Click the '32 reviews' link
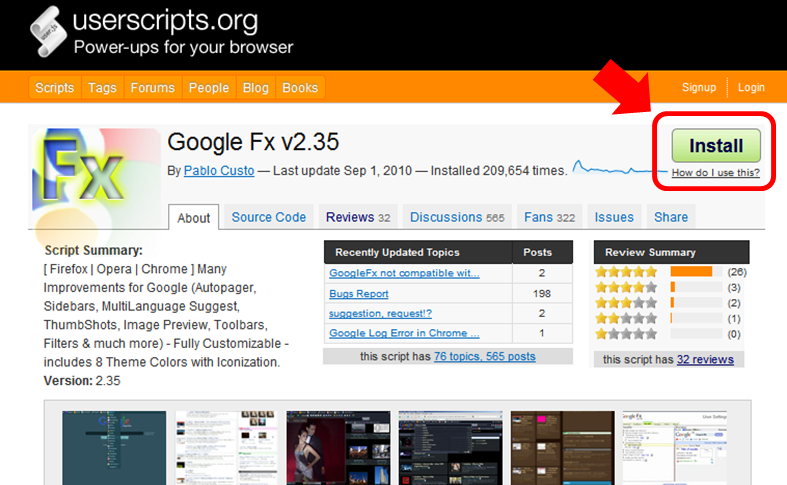 click(705, 359)
